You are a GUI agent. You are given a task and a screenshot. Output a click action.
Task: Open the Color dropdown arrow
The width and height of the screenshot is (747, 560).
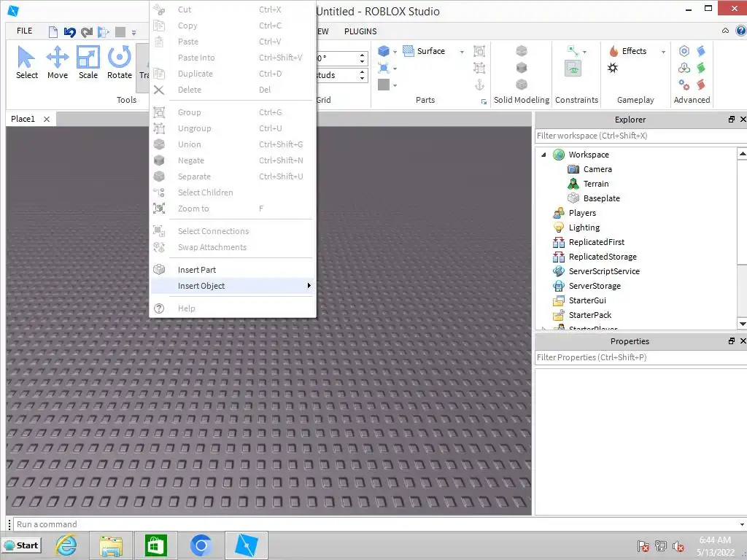point(395,86)
